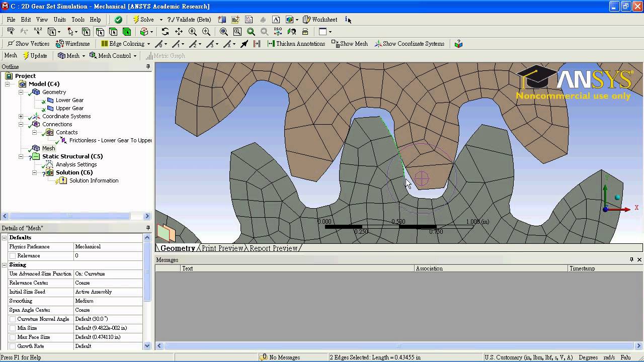The width and height of the screenshot is (644, 362).
Task: Click the Text column header in Messages
Action: pos(297,268)
